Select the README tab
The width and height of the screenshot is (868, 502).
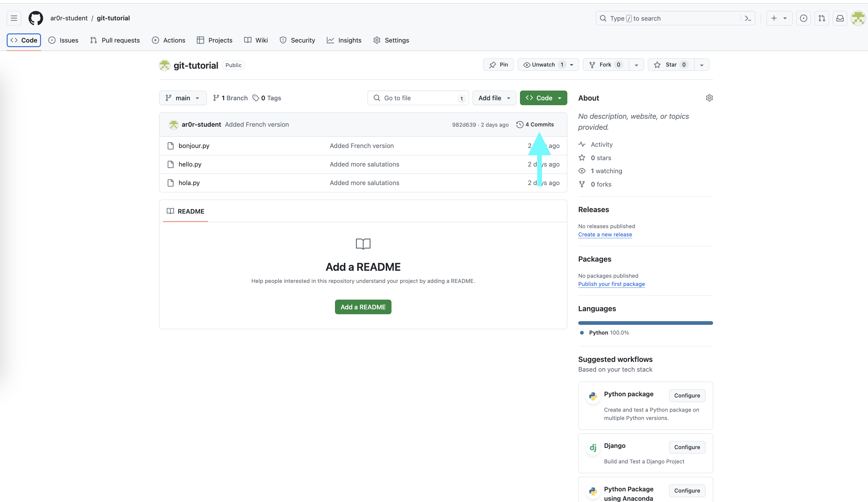tap(185, 211)
